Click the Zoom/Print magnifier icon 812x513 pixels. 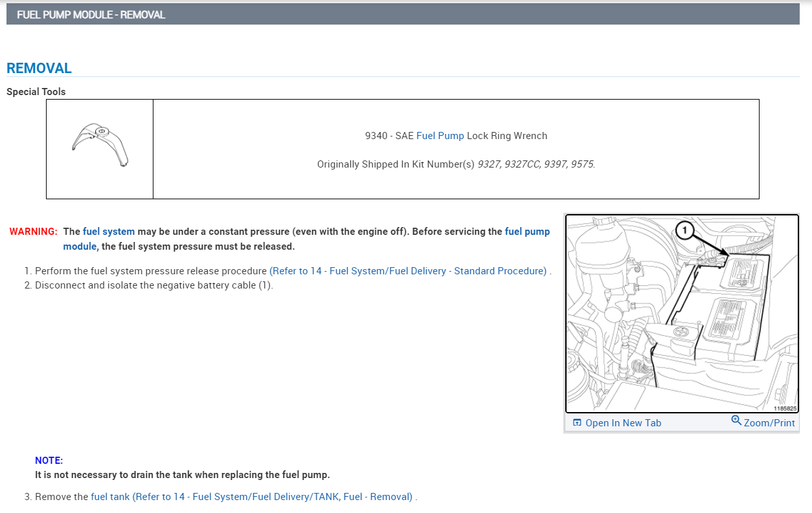(x=736, y=420)
